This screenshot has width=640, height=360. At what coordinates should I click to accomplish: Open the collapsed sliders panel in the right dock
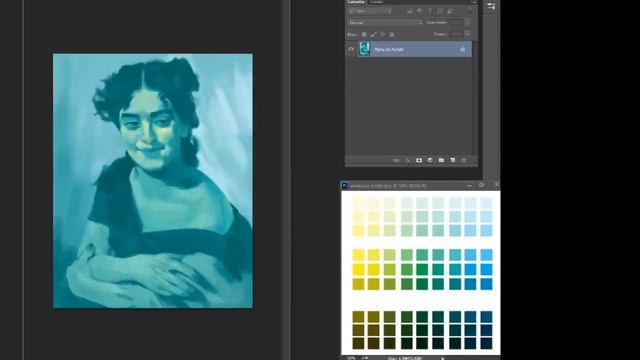pos(491,6)
